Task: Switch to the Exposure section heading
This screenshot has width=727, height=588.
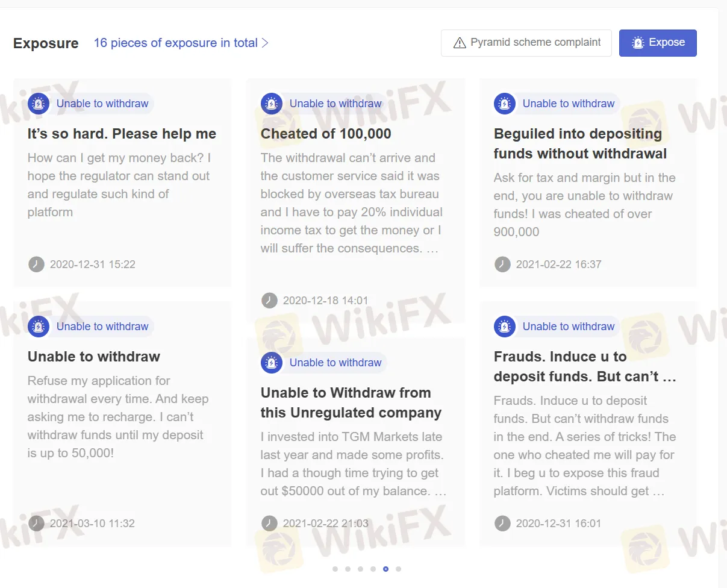Action: [x=46, y=42]
